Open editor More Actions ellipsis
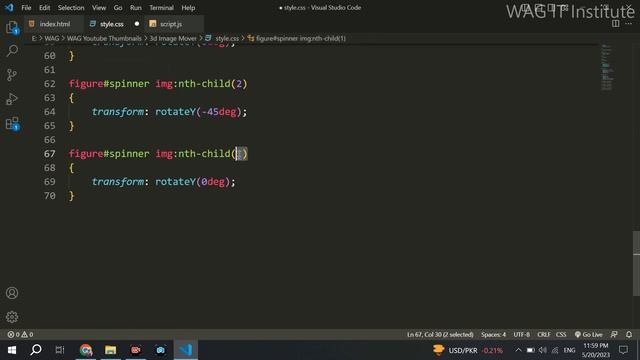The height and width of the screenshot is (360, 640). (x=629, y=24)
